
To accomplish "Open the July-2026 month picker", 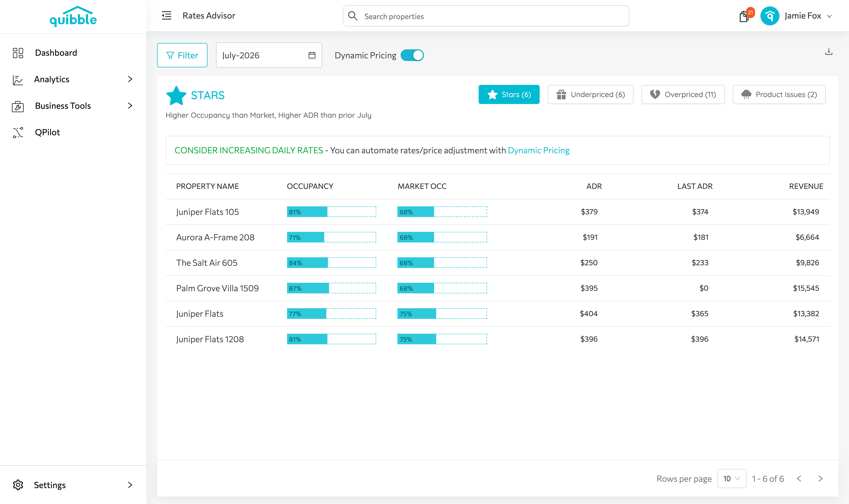I will pyautogui.click(x=268, y=55).
